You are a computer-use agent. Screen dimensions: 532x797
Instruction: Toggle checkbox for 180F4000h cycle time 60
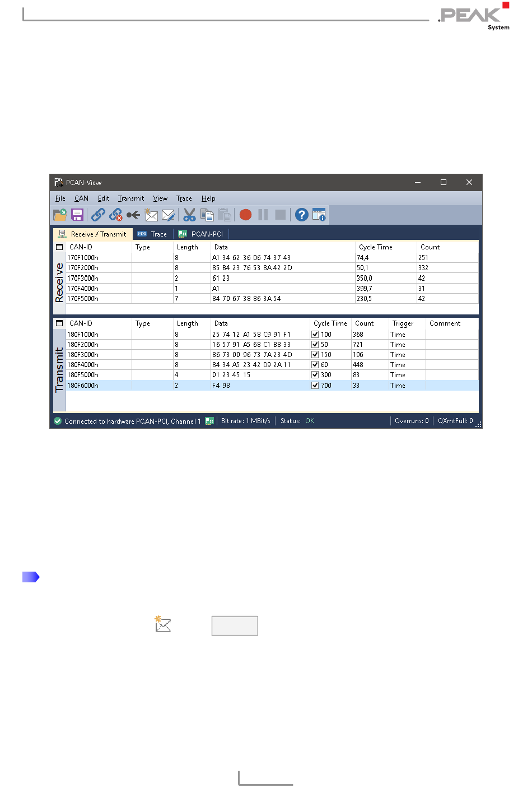tap(315, 365)
